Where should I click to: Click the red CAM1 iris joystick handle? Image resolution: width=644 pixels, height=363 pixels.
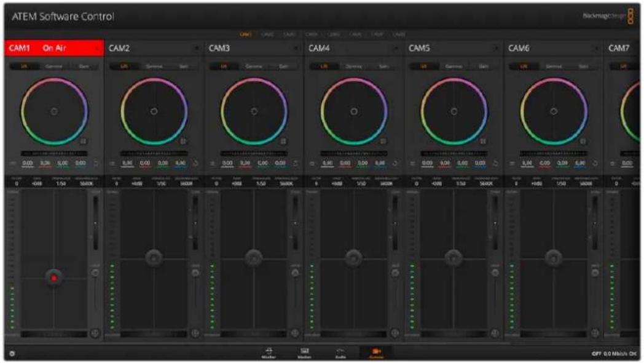[x=54, y=278]
